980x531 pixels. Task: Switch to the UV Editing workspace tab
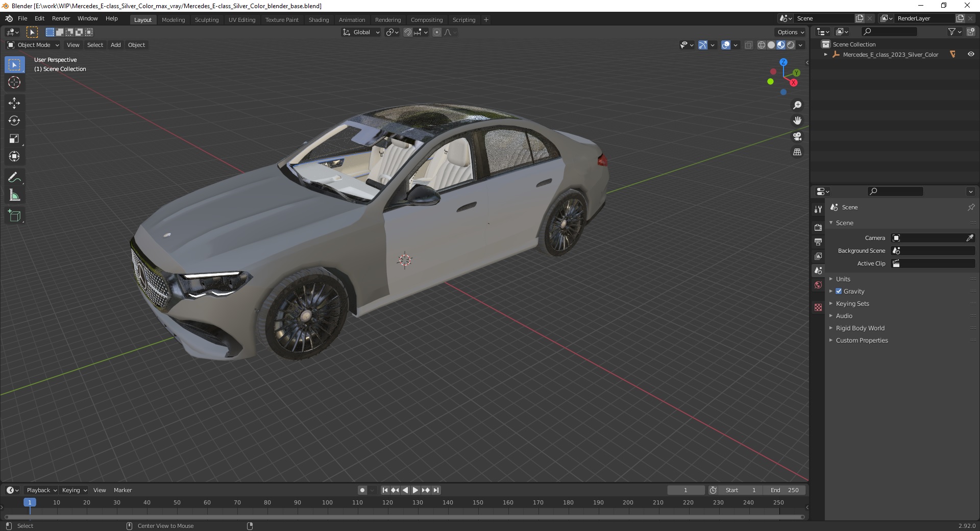coord(242,20)
